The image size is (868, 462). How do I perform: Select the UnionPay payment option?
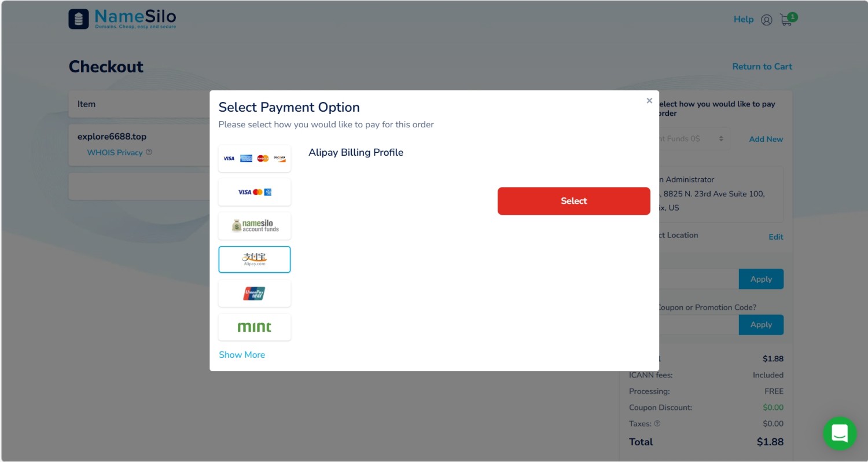(255, 294)
